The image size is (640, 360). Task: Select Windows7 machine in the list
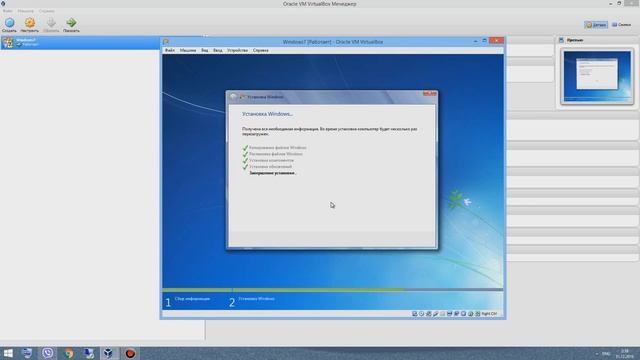coord(80,42)
